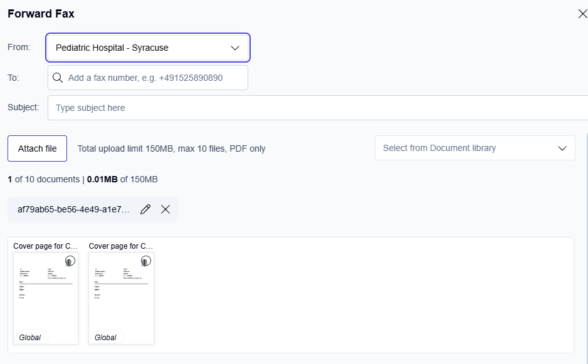
Task: Click the logo on the second cover page preview
Action: [145, 261]
